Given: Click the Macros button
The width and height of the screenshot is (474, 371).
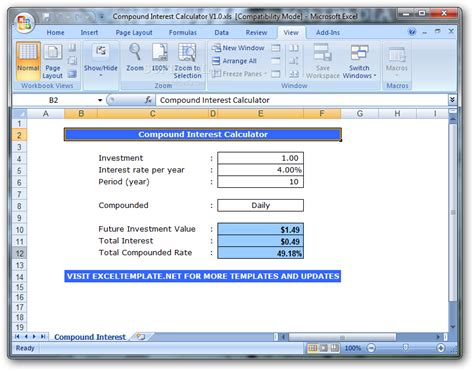Looking at the screenshot, I should 397,61.
